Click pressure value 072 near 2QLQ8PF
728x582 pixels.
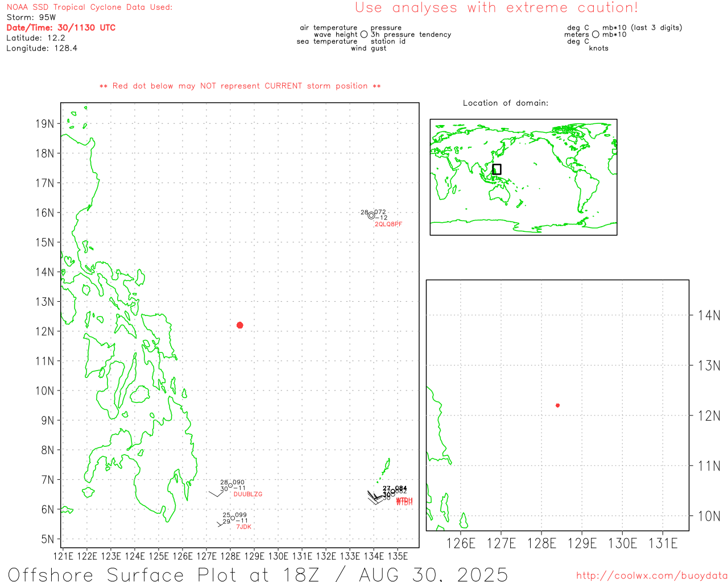(380, 212)
